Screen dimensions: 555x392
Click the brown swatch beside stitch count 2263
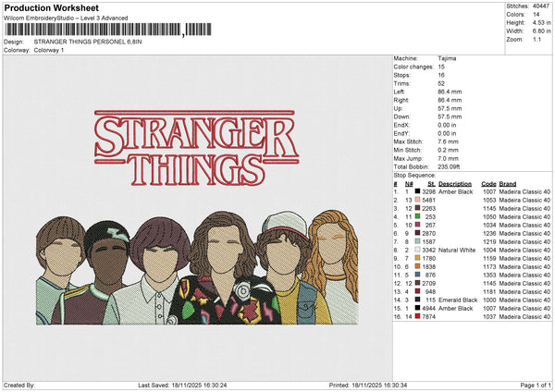tap(417, 208)
